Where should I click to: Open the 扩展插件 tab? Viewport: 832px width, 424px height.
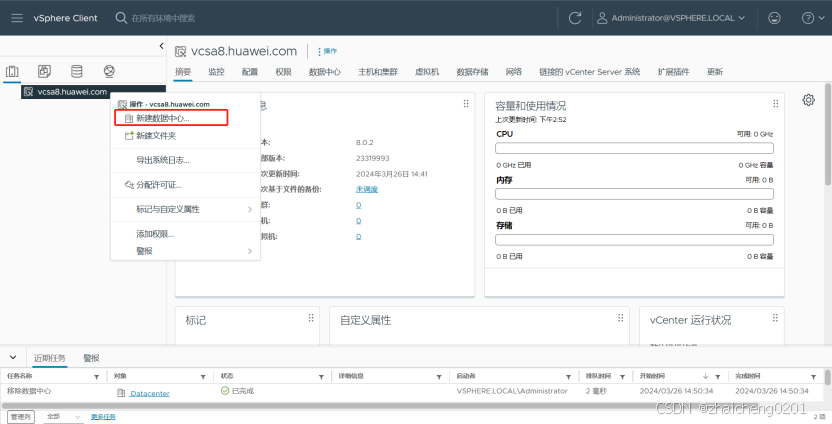673,72
